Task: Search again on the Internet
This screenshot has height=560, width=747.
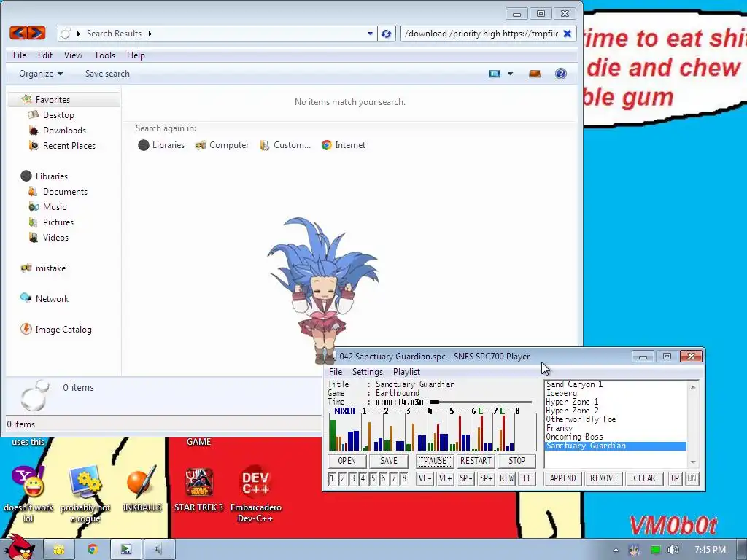Action: point(344,145)
